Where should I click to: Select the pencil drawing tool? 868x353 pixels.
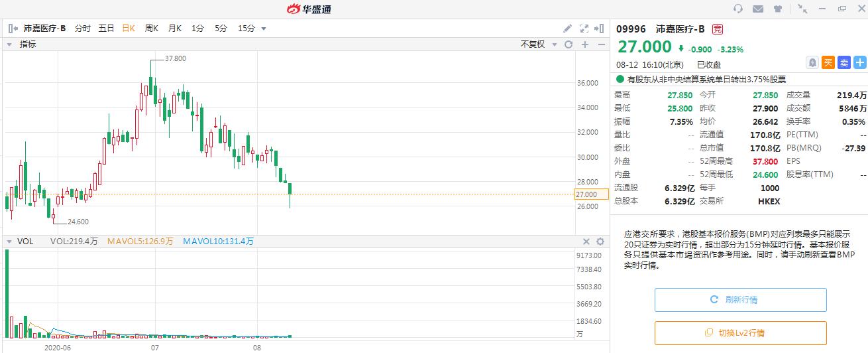pos(567,29)
